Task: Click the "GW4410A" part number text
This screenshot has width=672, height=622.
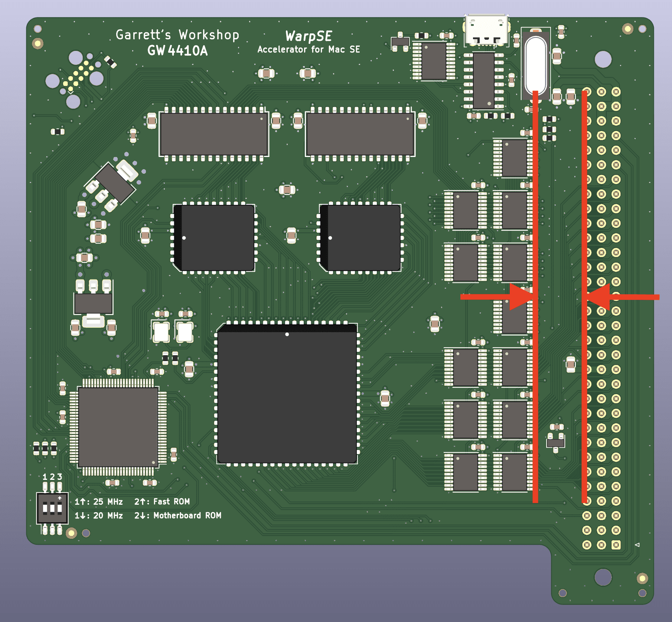Action: tap(177, 51)
